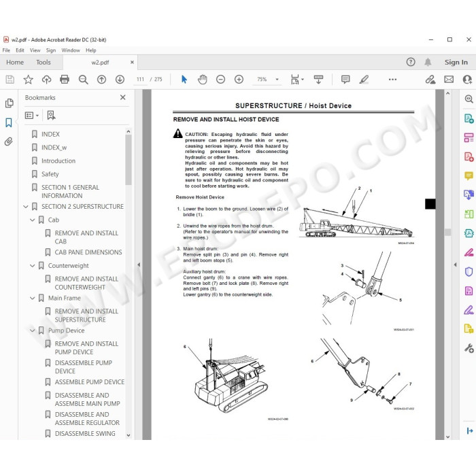Go to the next page with the down arrow
The height and width of the screenshot is (476, 476).
(x=120, y=80)
